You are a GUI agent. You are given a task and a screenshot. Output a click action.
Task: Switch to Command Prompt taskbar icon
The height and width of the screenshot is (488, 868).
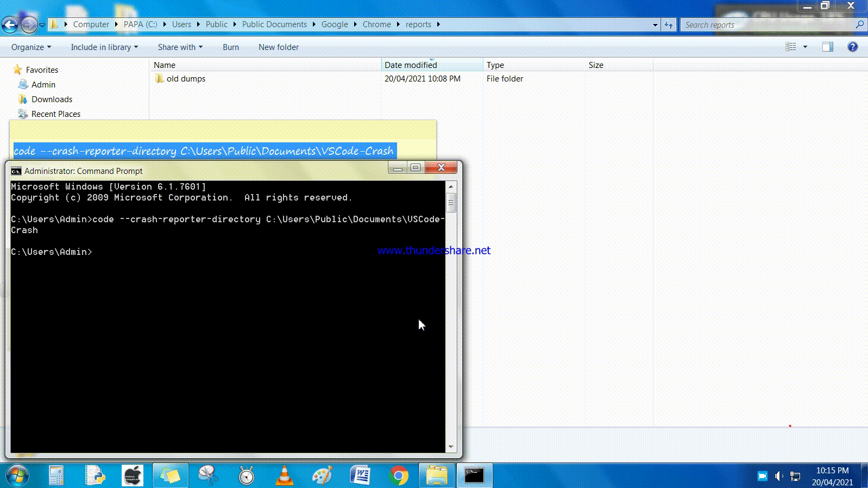point(474,476)
